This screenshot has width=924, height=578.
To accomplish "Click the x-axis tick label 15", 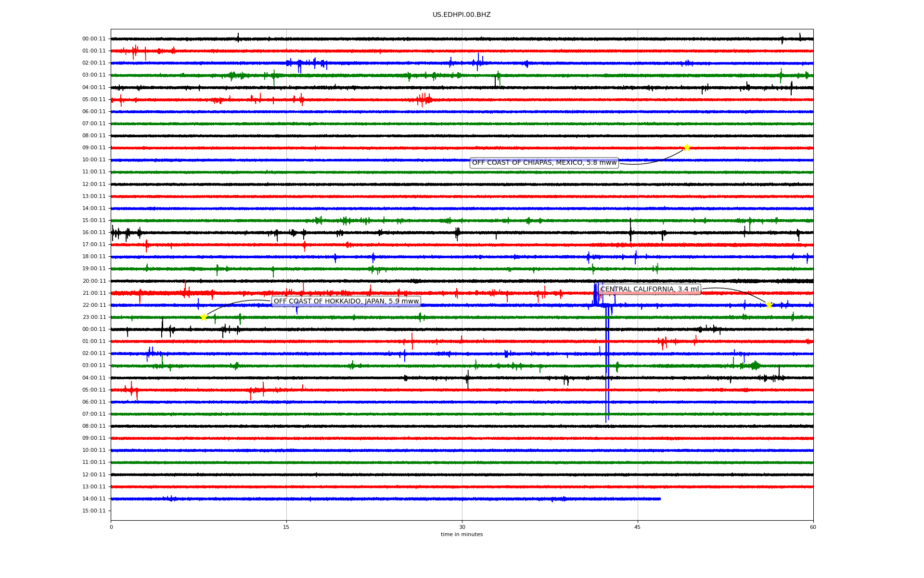I will pyautogui.click(x=286, y=527).
